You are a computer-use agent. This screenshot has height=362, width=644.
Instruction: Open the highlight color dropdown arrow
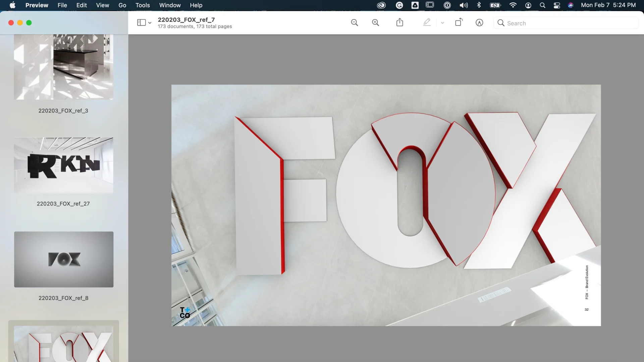tap(442, 23)
